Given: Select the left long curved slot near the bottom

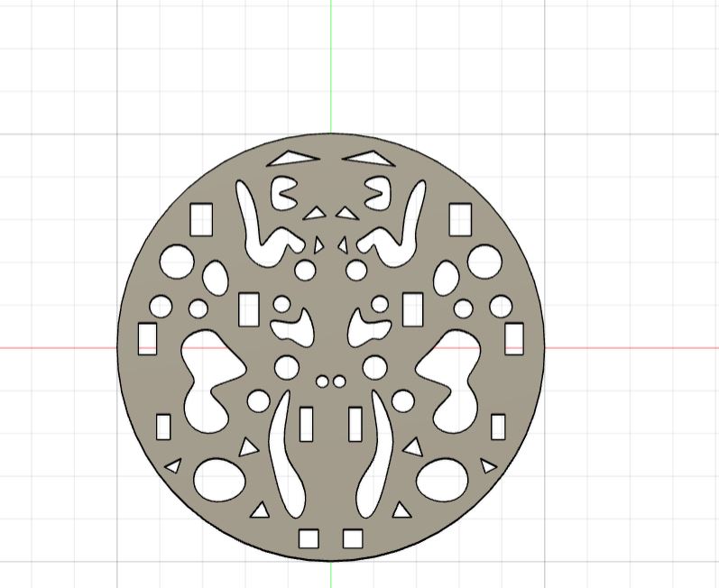Looking at the screenshot, I should tap(285, 454).
